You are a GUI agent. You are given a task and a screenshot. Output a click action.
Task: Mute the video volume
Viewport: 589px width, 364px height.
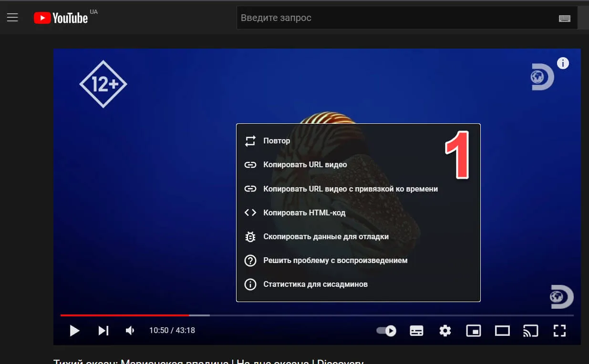[130, 331]
